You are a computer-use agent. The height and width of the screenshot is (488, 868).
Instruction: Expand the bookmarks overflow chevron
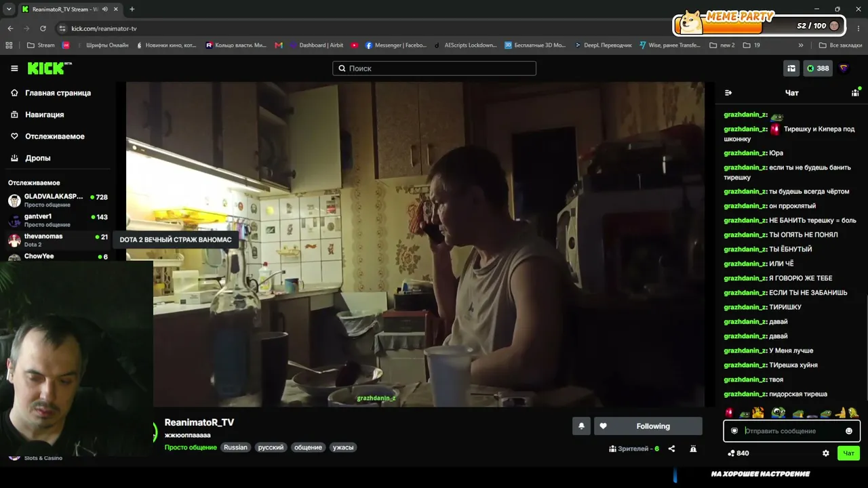click(x=801, y=45)
